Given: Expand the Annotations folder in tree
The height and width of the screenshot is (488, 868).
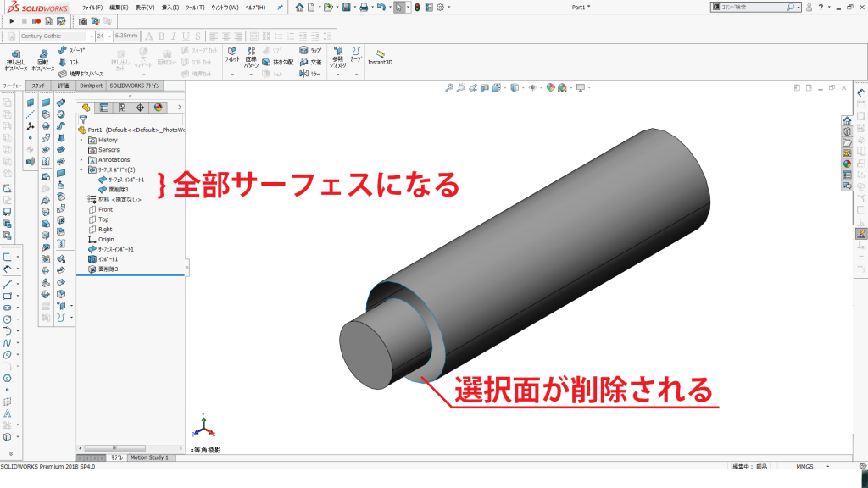Looking at the screenshot, I should click(x=82, y=160).
